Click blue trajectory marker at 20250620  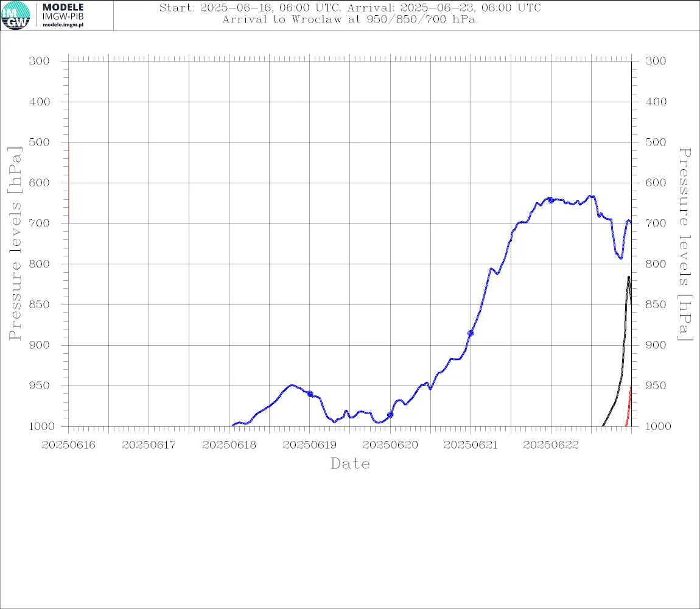(x=390, y=415)
